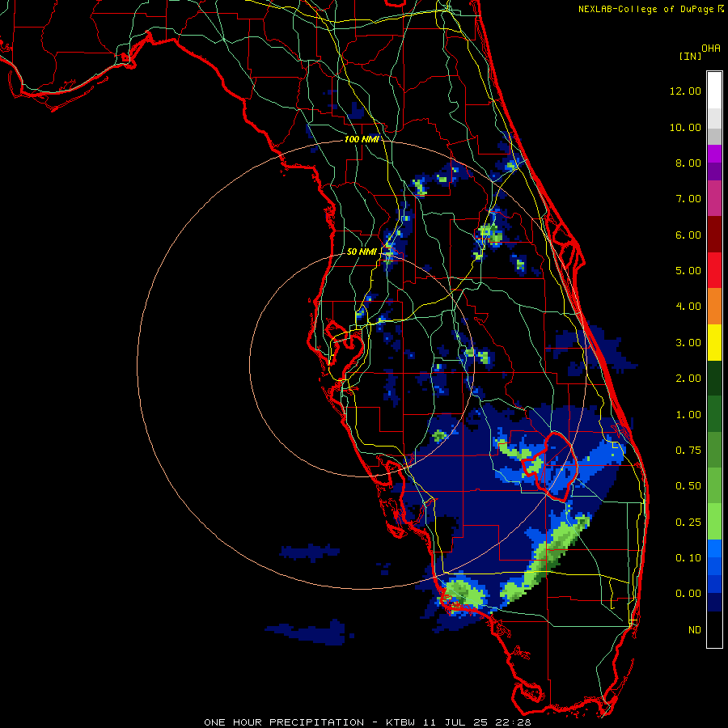Click the 7.00 legend value

click(x=688, y=199)
